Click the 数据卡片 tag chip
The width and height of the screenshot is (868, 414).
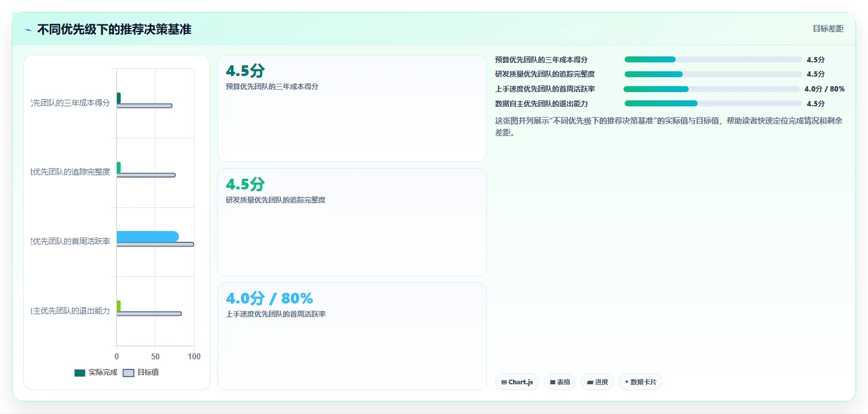(x=640, y=382)
